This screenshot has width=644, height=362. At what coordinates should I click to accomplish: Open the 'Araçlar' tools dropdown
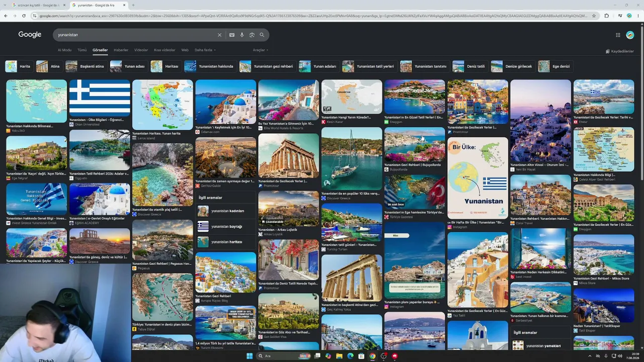261,50
